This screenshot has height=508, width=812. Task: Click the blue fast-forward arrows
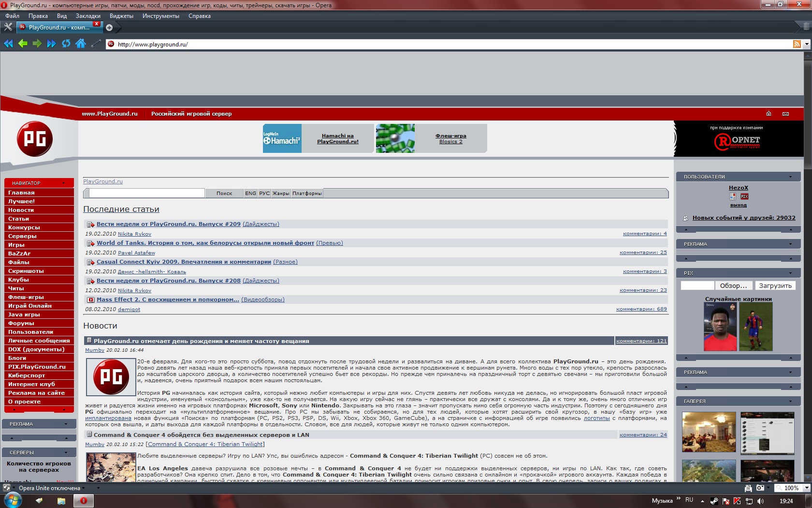[51, 44]
